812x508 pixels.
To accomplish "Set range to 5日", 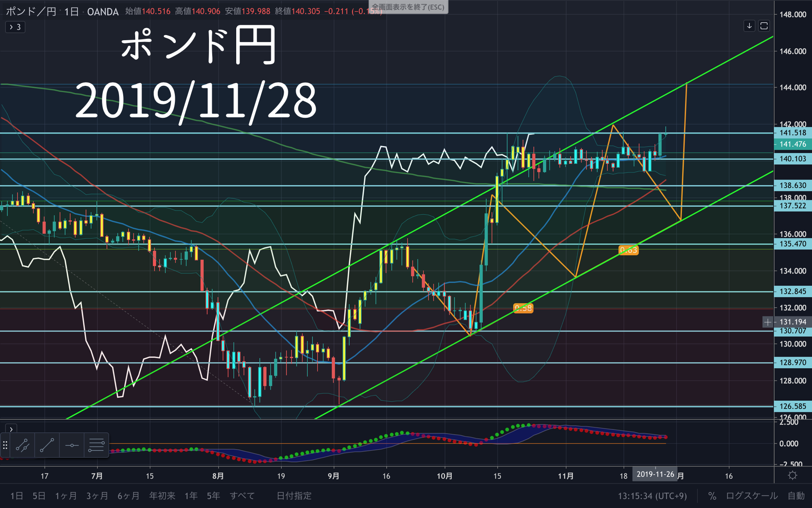I will (39, 496).
